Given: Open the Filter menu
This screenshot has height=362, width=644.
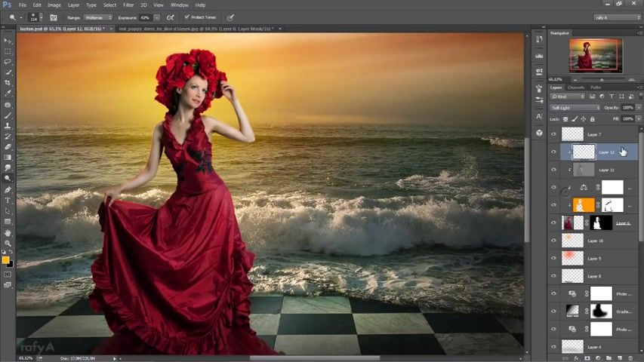Looking at the screenshot, I should (128, 5).
